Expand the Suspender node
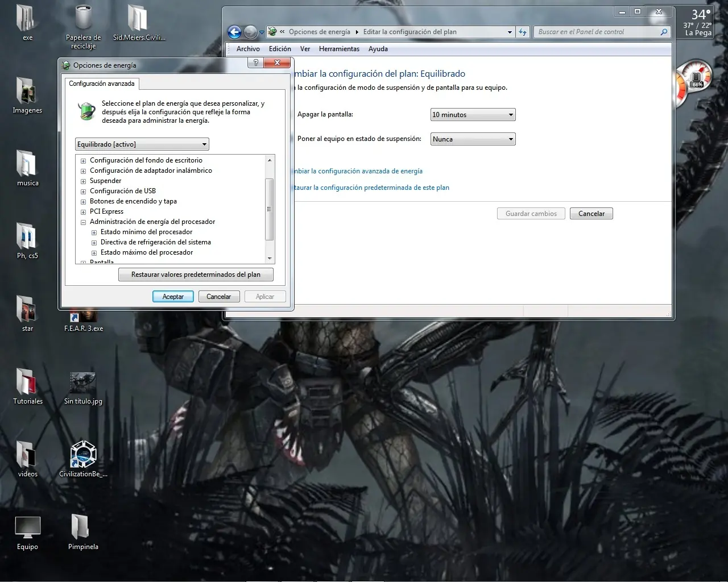The height and width of the screenshot is (582, 728). [x=84, y=181]
